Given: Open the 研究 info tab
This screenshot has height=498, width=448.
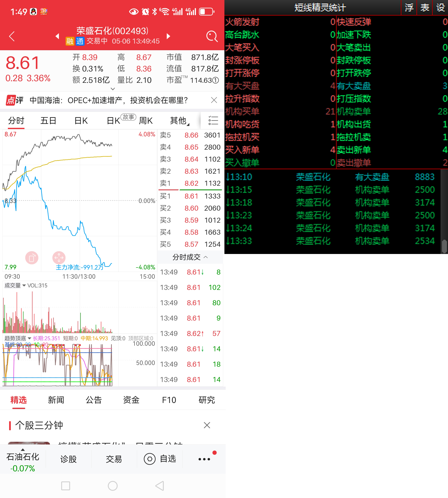Looking at the screenshot, I should pos(207,400).
